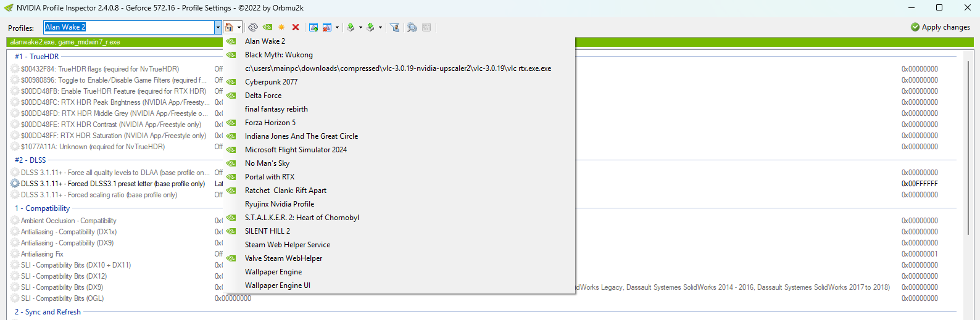This screenshot has width=980, height=320.
Task: Select RTX HDR Contrast setting row
Action: 111,125
